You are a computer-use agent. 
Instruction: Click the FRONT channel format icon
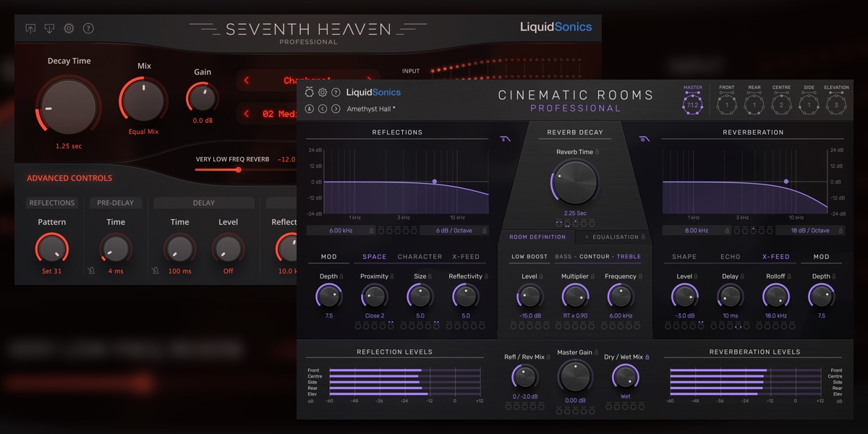point(726,103)
